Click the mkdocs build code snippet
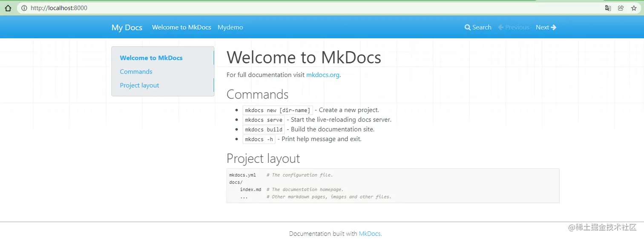The image size is (644, 239). [x=264, y=130]
